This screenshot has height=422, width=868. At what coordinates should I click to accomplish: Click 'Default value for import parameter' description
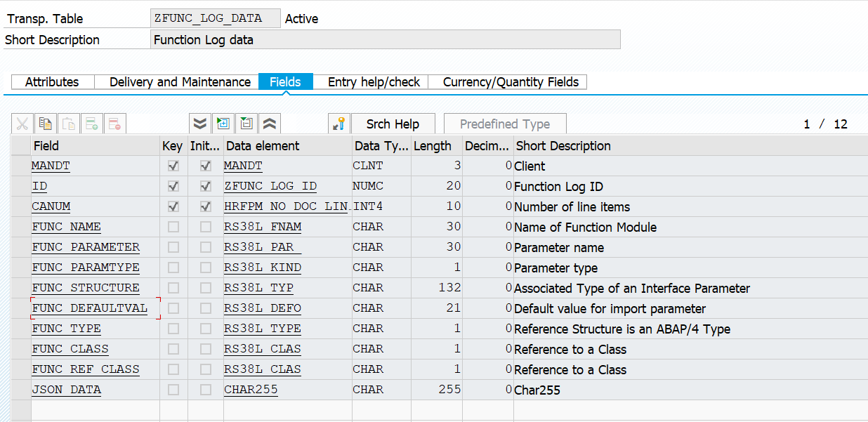(x=610, y=309)
